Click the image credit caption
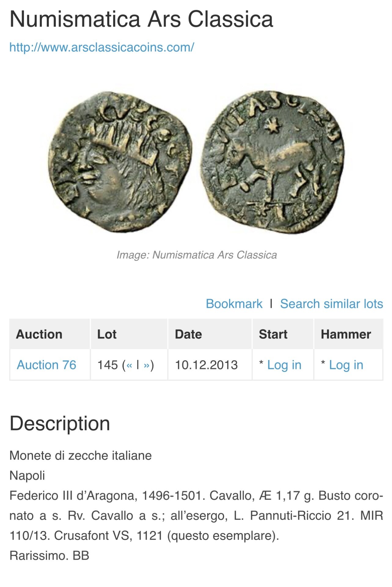The height and width of the screenshot is (587, 392). click(197, 255)
